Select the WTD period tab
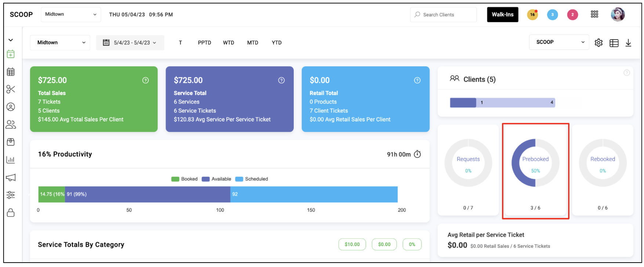The width and height of the screenshot is (644, 267). pos(228,43)
